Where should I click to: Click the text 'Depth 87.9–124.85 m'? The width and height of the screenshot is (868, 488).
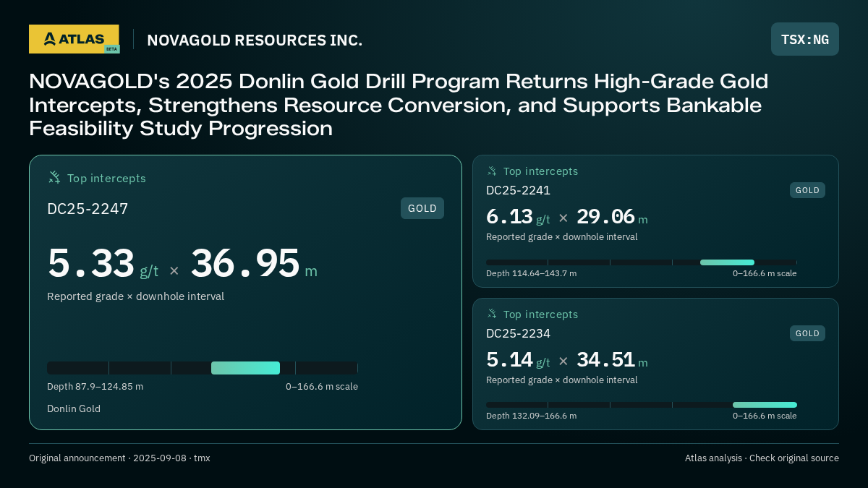pos(95,387)
